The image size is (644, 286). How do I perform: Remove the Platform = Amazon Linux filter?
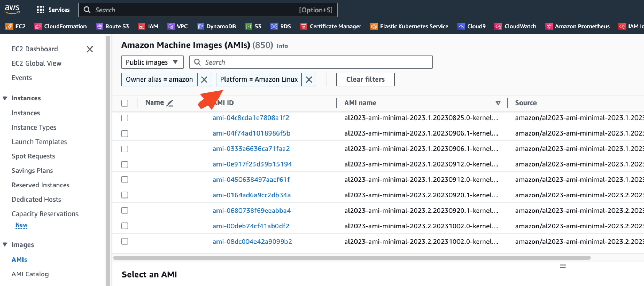point(309,80)
